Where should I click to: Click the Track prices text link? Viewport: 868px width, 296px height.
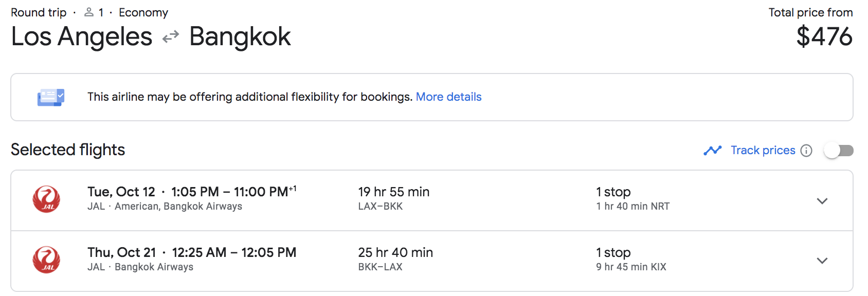(x=763, y=150)
